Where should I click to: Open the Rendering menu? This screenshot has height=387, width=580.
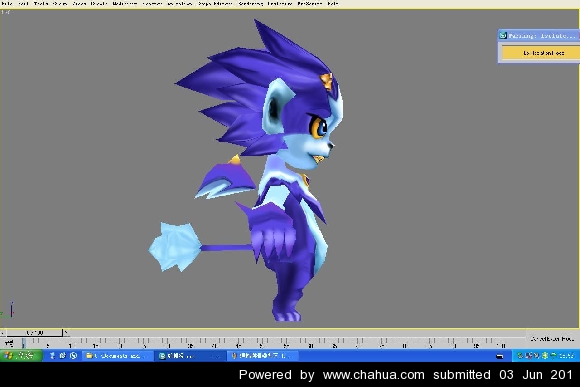coord(251,3)
